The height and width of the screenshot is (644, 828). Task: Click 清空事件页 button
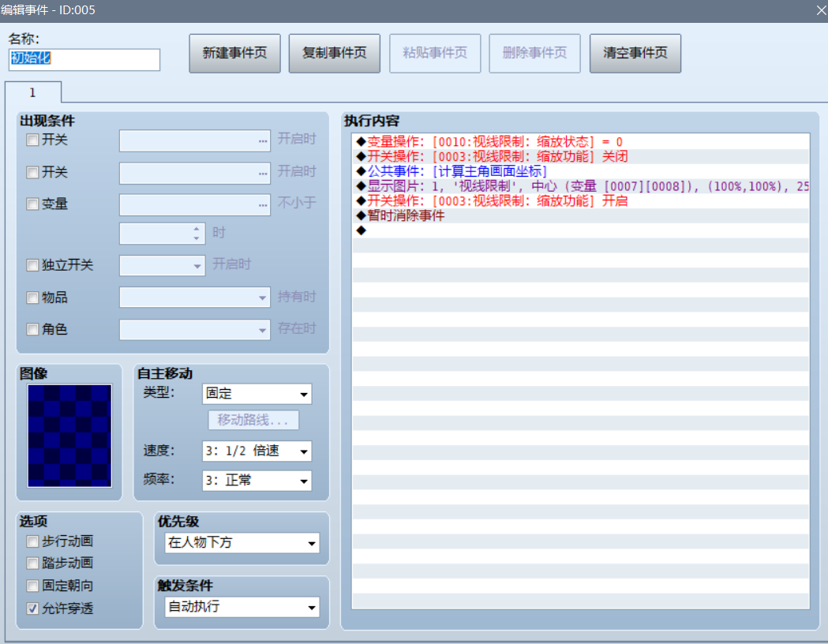pyautogui.click(x=635, y=54)
